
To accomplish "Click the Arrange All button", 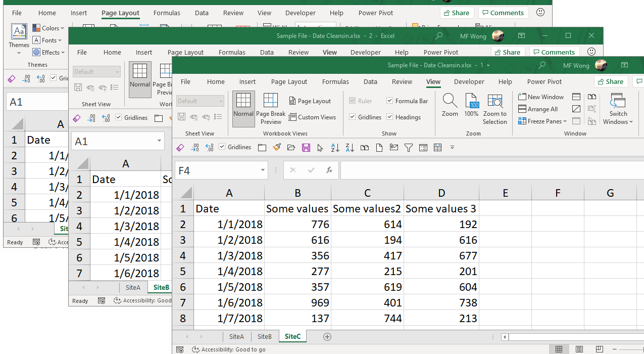I will coord(538,109).
